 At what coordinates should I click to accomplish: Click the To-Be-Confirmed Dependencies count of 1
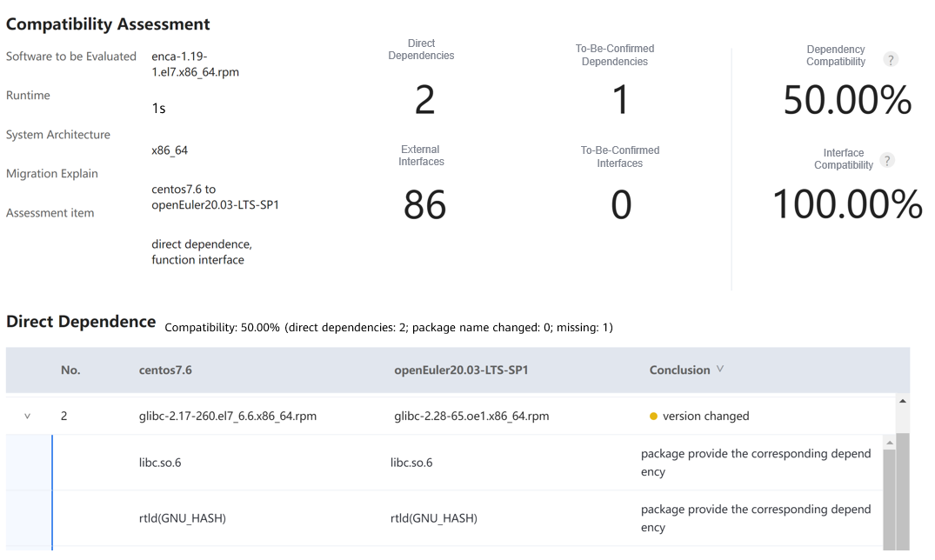point(620,101)
